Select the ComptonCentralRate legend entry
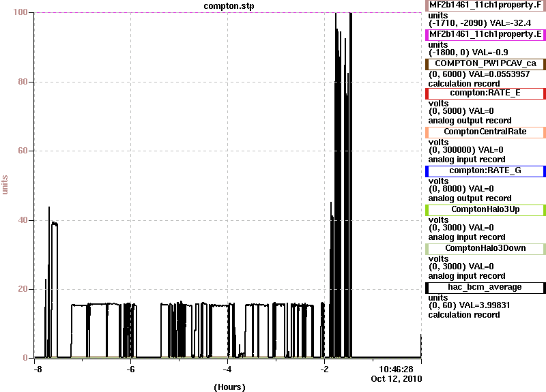 click(485, 132)
